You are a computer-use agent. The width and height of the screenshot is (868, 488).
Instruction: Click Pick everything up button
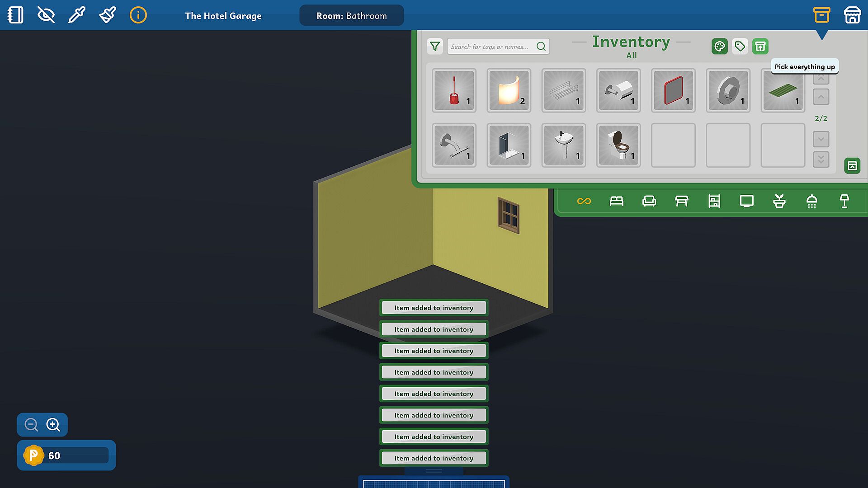pyautogui.click(x=760, y=46)
